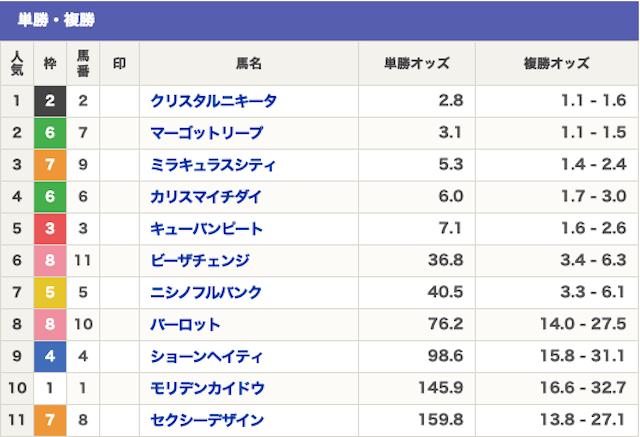Click the yellow frame 5 color badge
640x437 pixels.
tap(50, 292)
